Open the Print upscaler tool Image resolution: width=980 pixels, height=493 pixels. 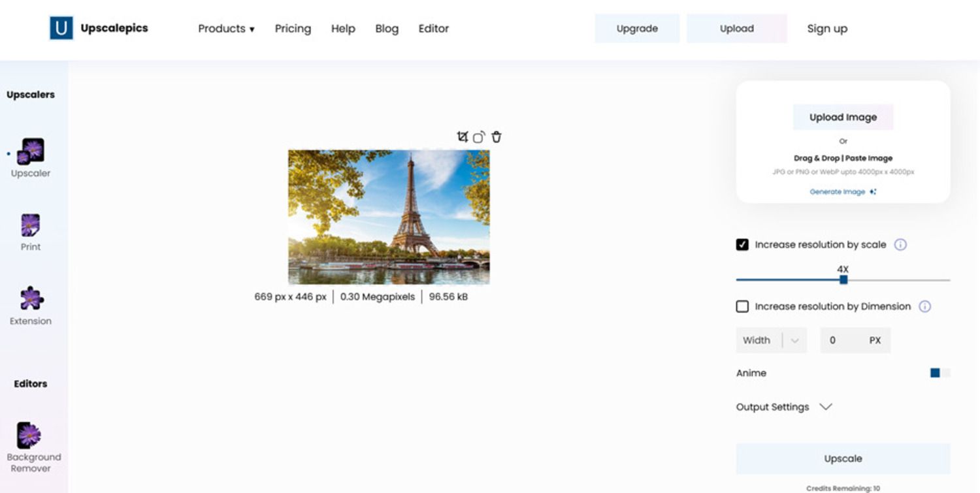[x=30, y=226]
